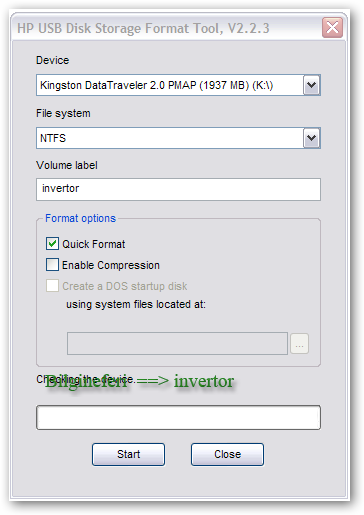Click the ellipsis browse button
Screen dimensions: 364x515
coord(299,343)
